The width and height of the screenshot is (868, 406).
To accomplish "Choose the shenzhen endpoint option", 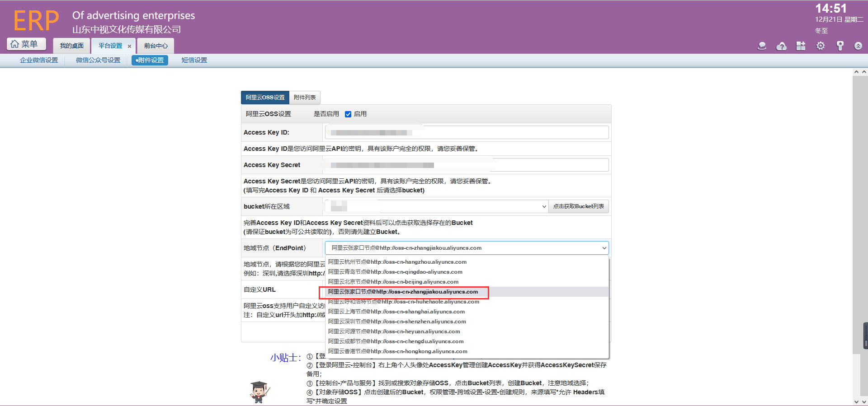I will [467, 322].
